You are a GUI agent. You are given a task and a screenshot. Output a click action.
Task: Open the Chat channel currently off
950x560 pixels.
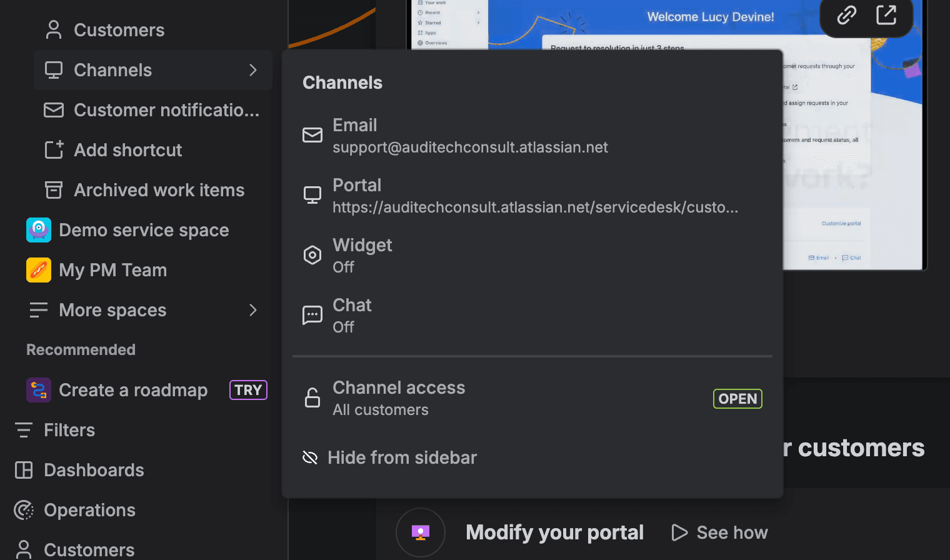point(352,315)
